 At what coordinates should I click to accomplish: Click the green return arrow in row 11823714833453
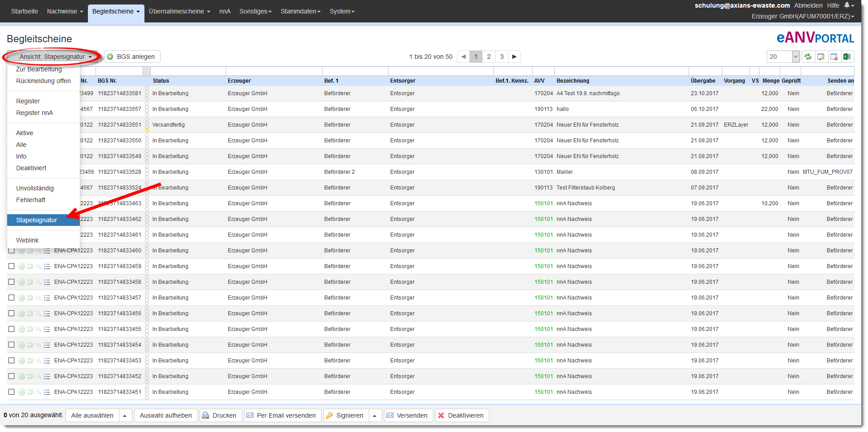tap(30, 361)
